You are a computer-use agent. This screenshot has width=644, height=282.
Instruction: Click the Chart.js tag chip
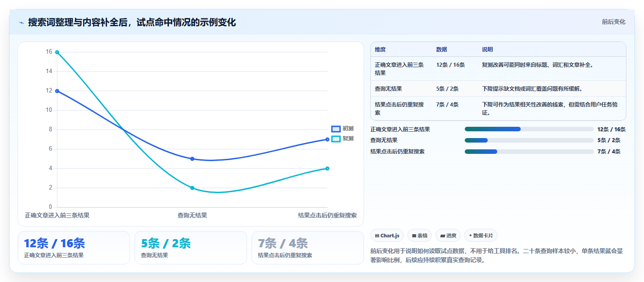[387, 236]
